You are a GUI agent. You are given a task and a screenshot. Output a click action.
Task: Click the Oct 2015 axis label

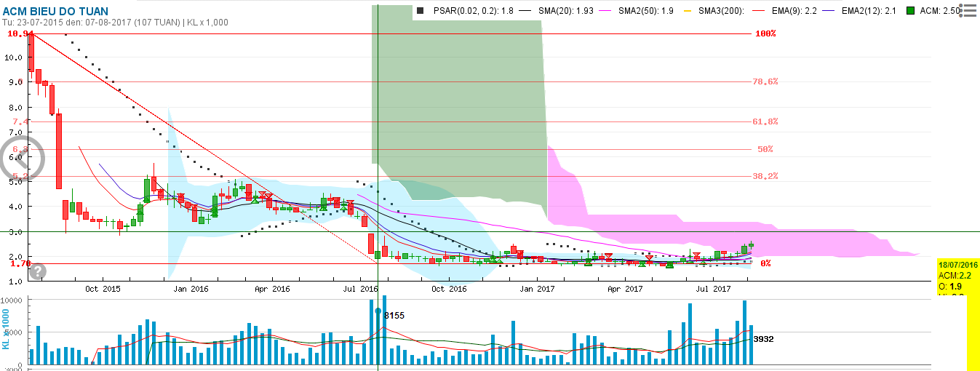coord(102,289)
